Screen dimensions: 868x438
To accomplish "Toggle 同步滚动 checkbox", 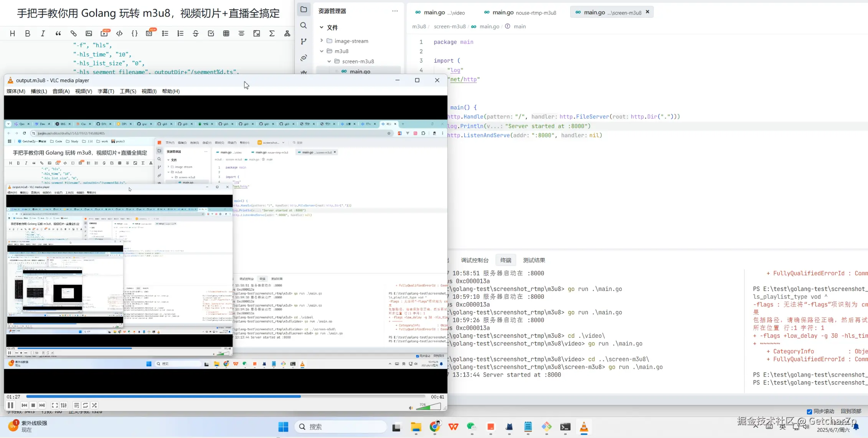I will 809,412.
